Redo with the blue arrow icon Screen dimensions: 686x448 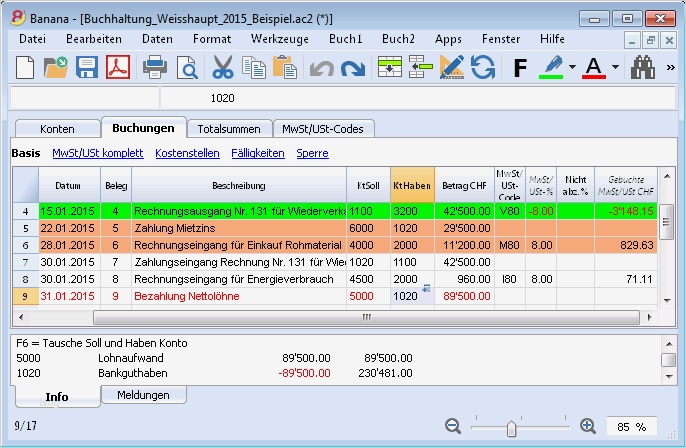353,69
